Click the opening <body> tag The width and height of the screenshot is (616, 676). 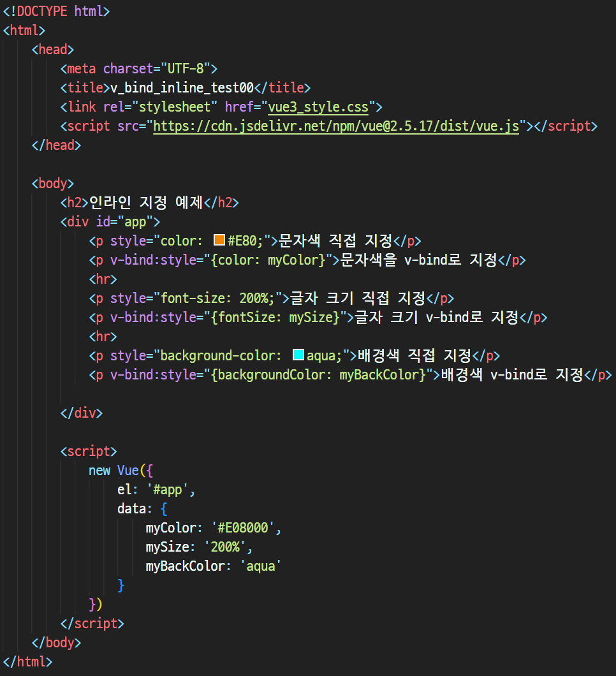[52, 184]
